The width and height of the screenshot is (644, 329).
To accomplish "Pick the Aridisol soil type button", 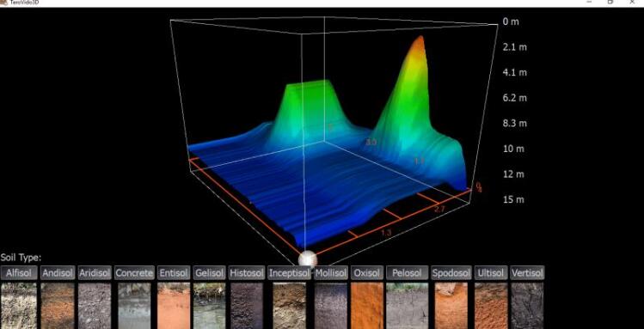I will 95,273.
